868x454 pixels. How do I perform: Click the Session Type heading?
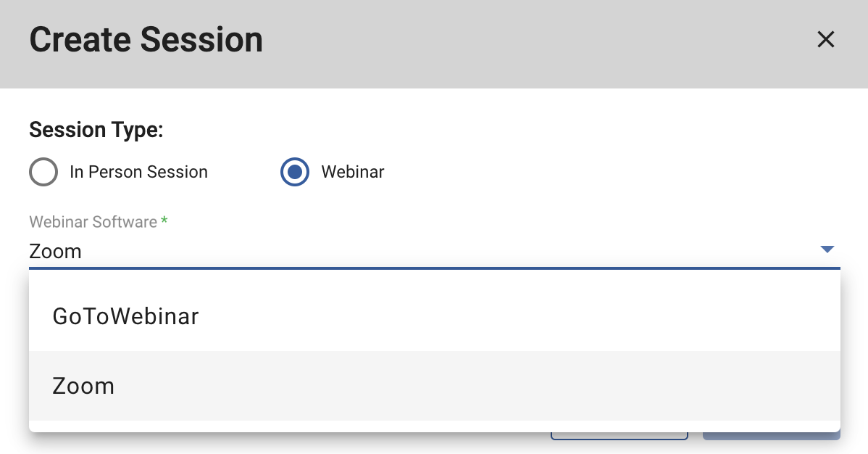(x=96, y=130)
